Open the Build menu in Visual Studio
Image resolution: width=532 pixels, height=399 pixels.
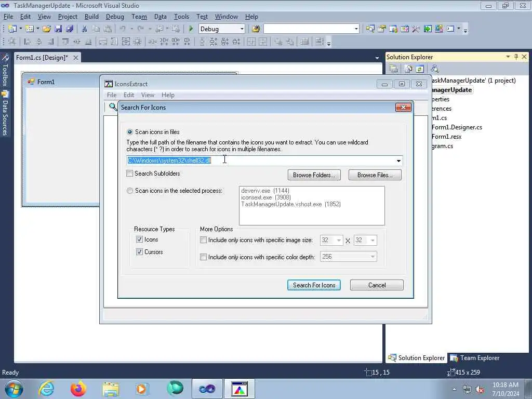pyautogui.click(x=91, y=17)
